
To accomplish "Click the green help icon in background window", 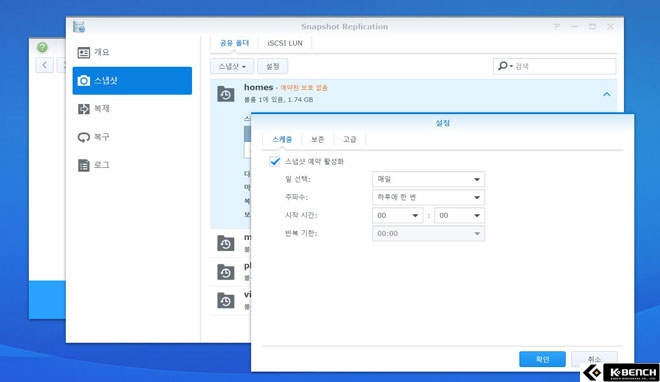I will (42, 47).
